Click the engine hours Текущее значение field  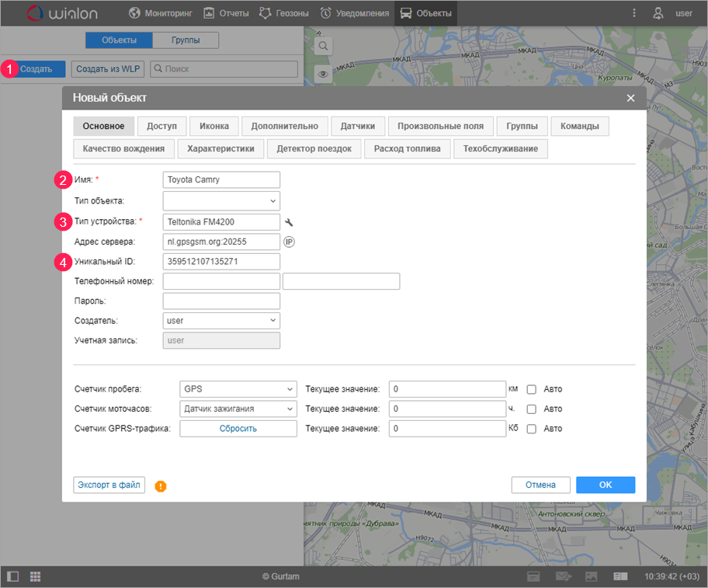pos(447,409)
